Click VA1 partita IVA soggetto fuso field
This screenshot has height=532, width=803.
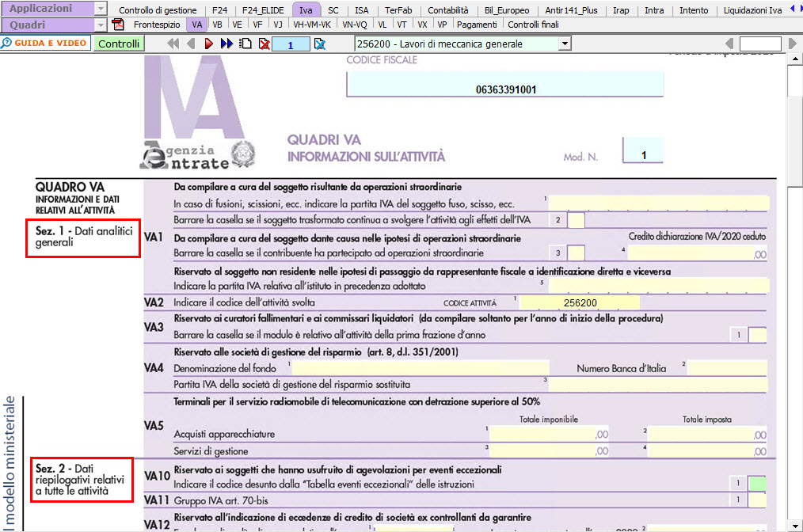(x=659, y=203)
